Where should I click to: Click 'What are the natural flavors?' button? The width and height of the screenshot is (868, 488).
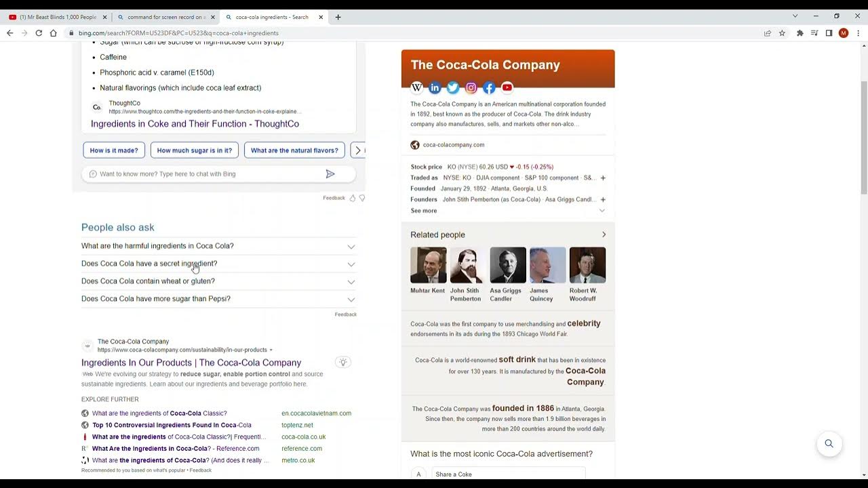(294, 150)
